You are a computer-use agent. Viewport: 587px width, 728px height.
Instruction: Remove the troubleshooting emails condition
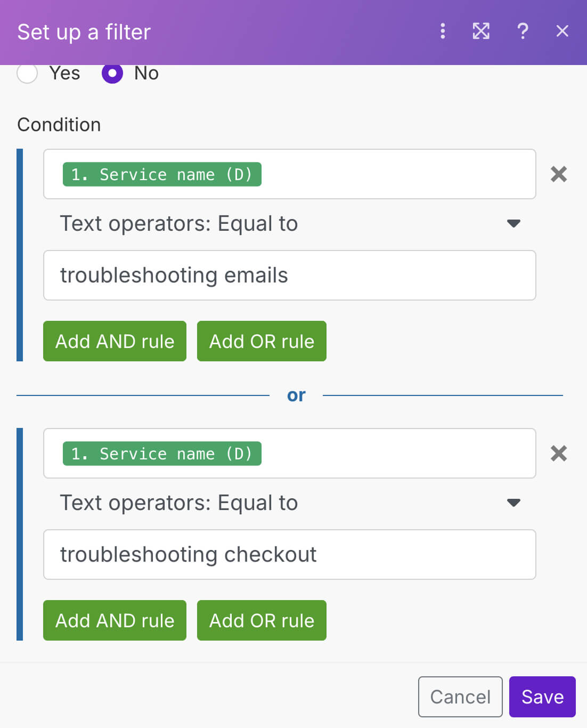tap(558, 174)
